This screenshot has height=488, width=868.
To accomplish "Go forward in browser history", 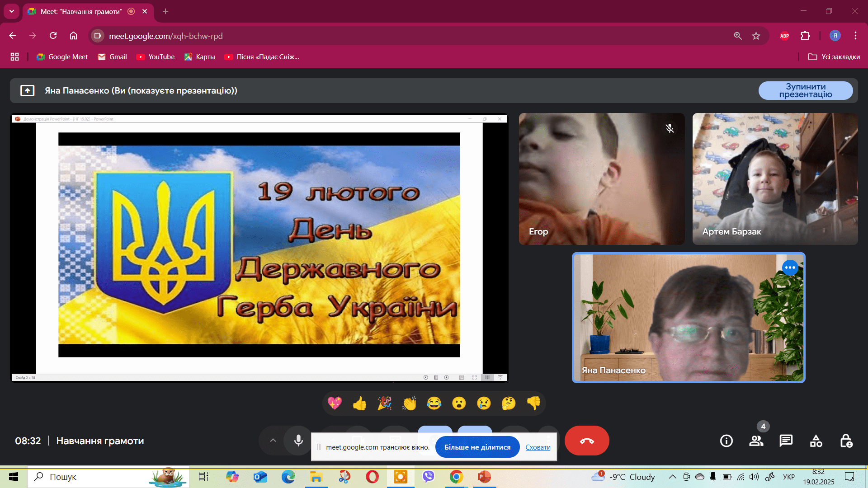I will pos(33,36).
